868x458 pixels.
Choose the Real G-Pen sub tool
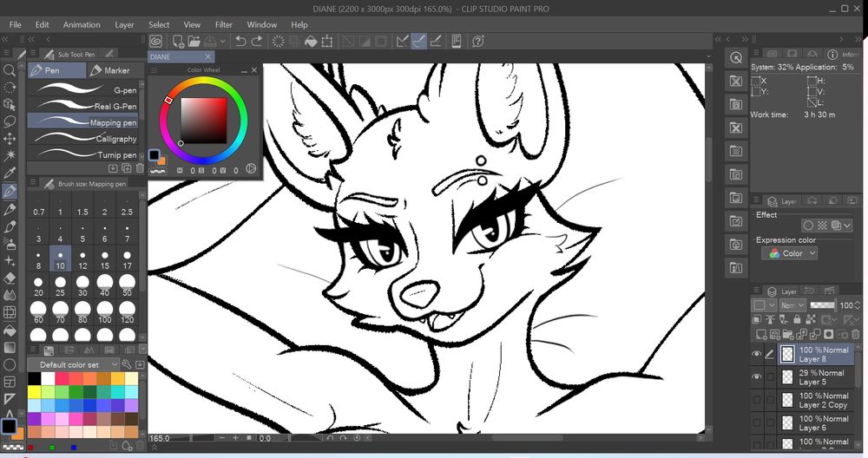click(x=83, y=106)
